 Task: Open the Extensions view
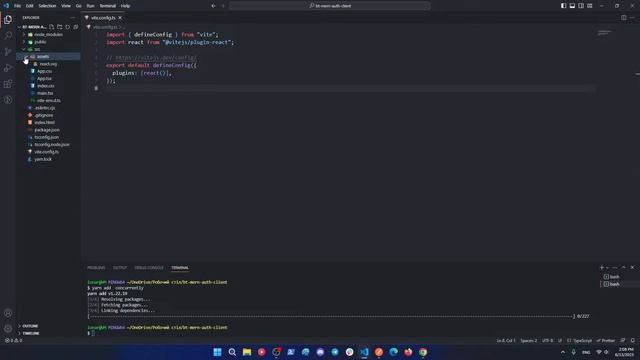[x=8, y=84]
